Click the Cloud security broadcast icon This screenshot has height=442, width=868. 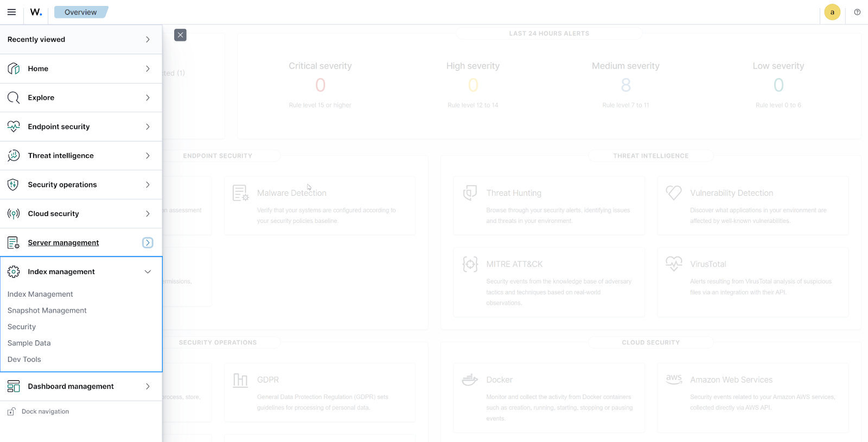click(14, 214)
